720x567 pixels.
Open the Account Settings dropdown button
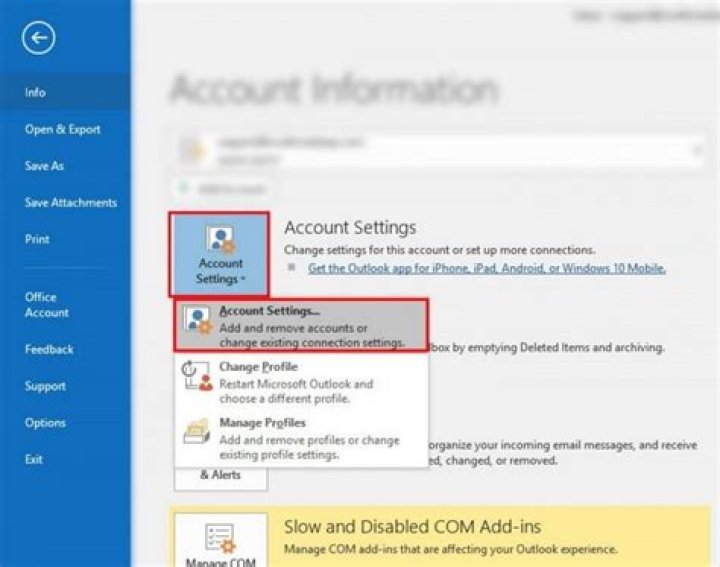(x=219, y=256)
